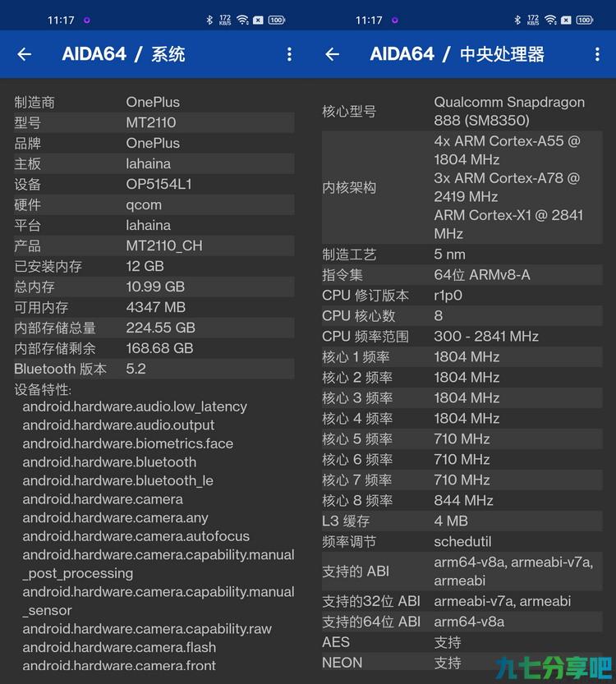Tap android.hardware.audio.output entry
This screenshot has height=684, width=616.
[118, 425]
